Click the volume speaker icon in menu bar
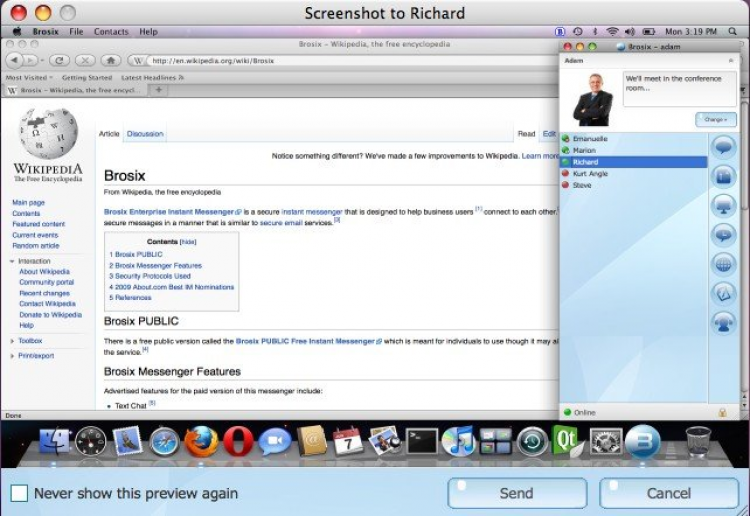This screenshot has height=516, width=750. click(629, 32)
